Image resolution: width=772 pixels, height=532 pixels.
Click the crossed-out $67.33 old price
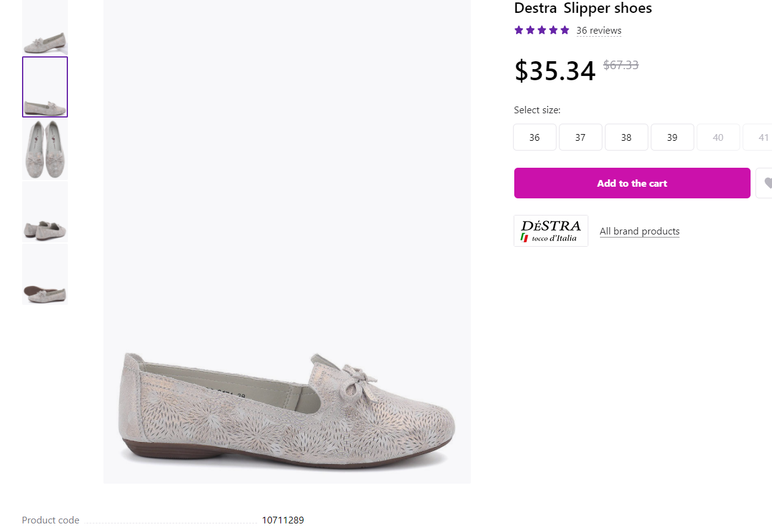(621, 65)
